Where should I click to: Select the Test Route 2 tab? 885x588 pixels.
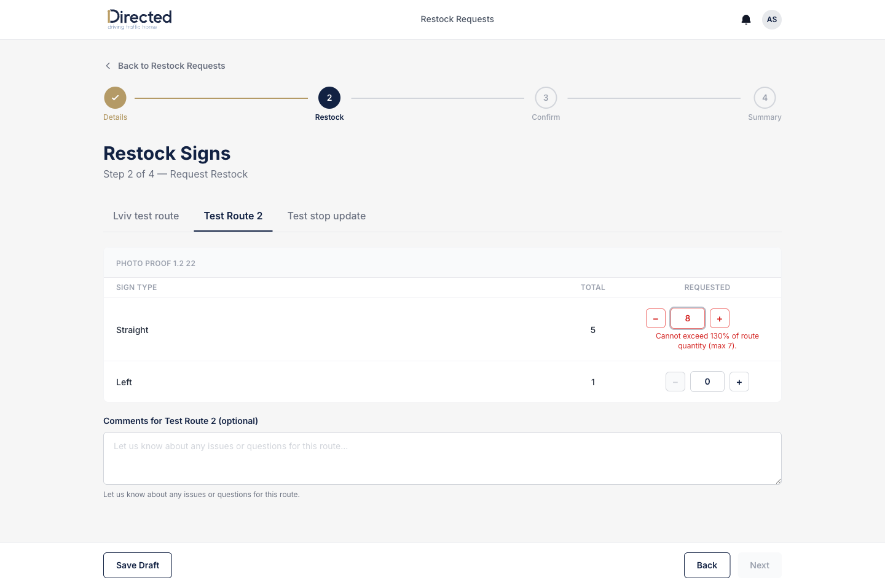(x=233, y=216)
